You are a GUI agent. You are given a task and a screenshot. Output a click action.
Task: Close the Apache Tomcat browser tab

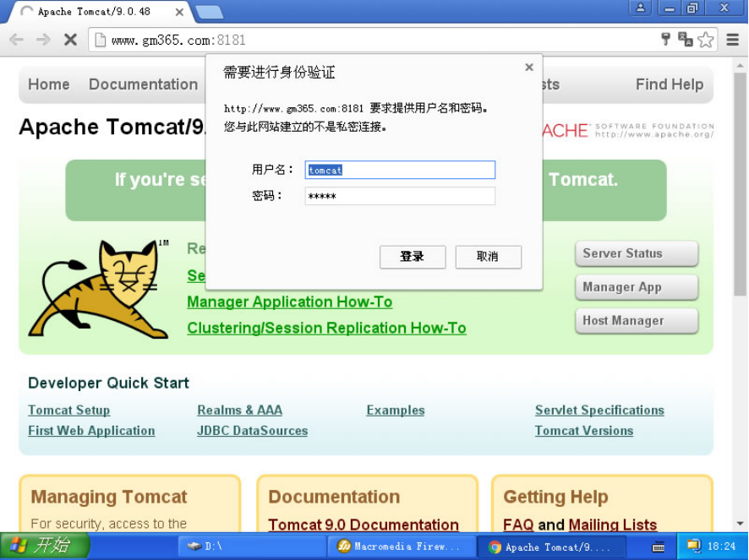[x=179, y=12]
